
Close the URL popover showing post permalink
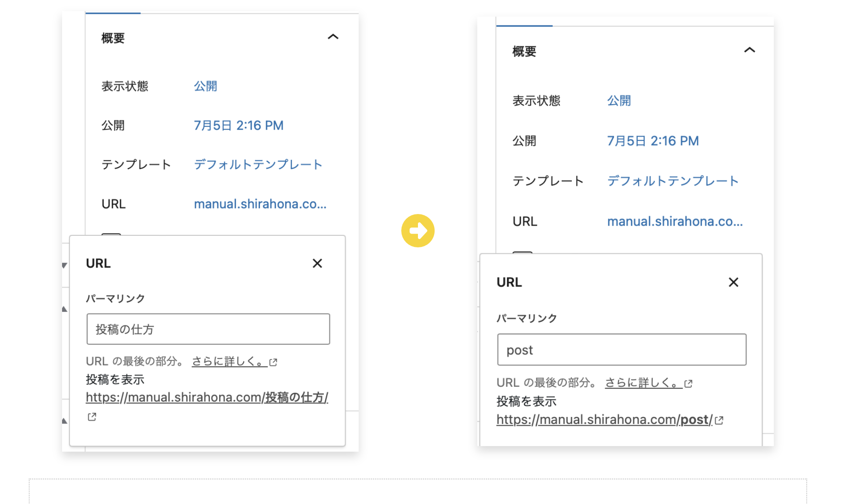click(x=733, y=283)
